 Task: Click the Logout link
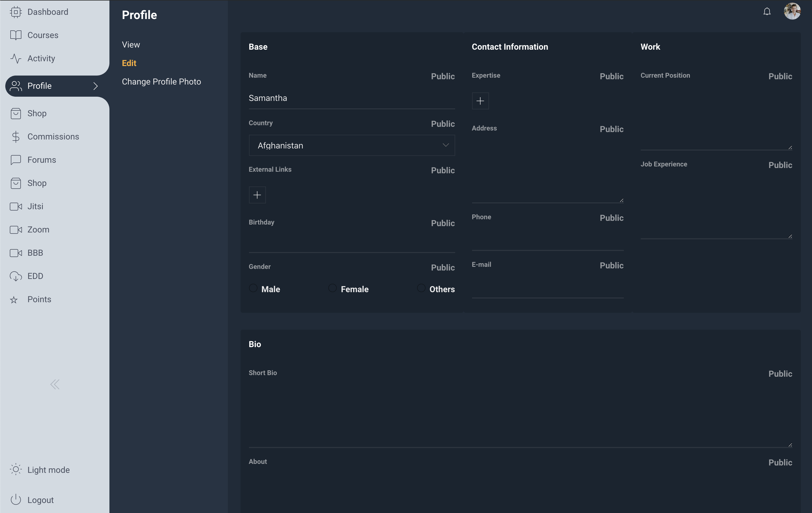32,500
